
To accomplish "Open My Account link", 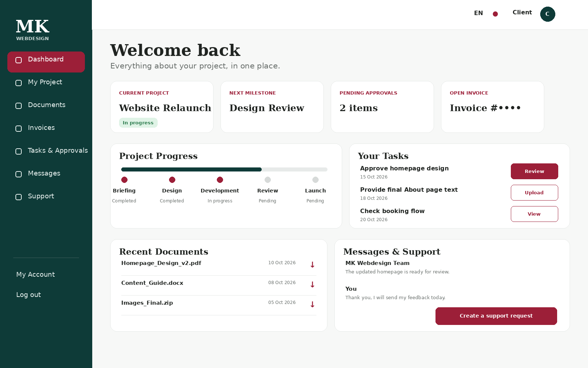I will [x=36, y=275].
